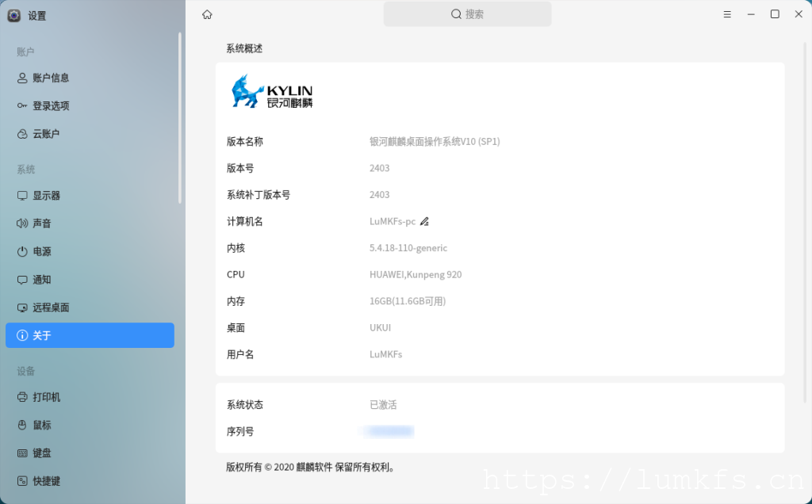The height and width of the screenshot is (504, 812).
Task: Open the 账户信息 account info page
Action: click(51, 78)
